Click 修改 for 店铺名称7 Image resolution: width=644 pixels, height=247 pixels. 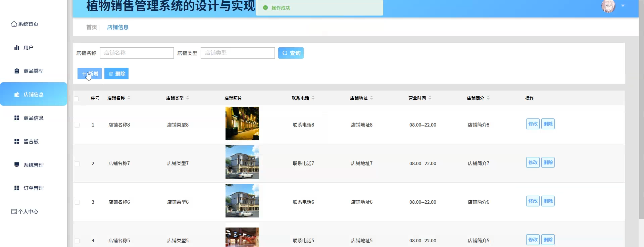(x=533, y=162)
